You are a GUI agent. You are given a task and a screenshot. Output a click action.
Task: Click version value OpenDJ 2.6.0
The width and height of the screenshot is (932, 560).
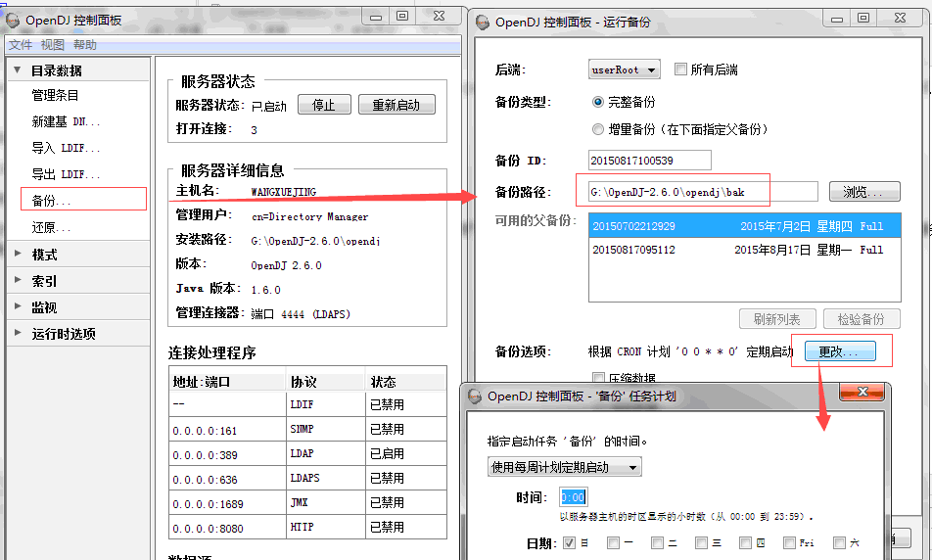click(286, 265)
